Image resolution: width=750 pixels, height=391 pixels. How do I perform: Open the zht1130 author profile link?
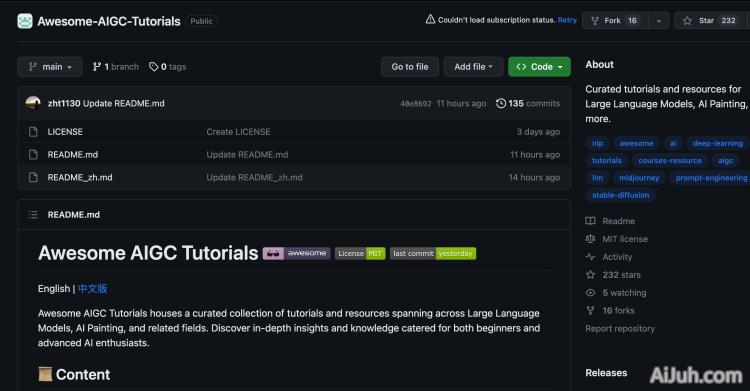(64, 103)
